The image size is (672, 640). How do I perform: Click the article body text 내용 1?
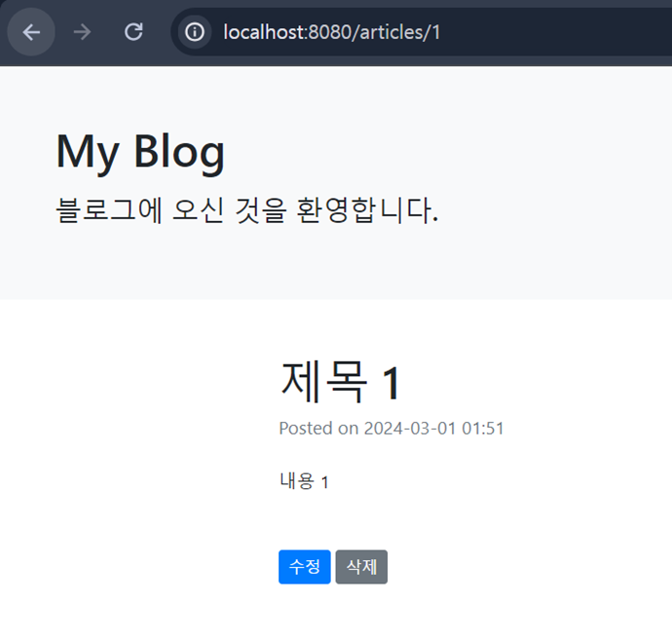click(304, 481)
